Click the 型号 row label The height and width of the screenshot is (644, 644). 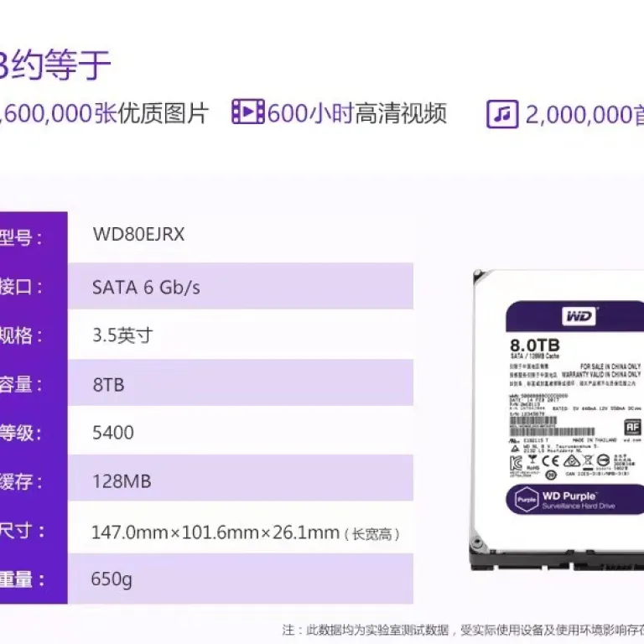[x=20, y=237]
